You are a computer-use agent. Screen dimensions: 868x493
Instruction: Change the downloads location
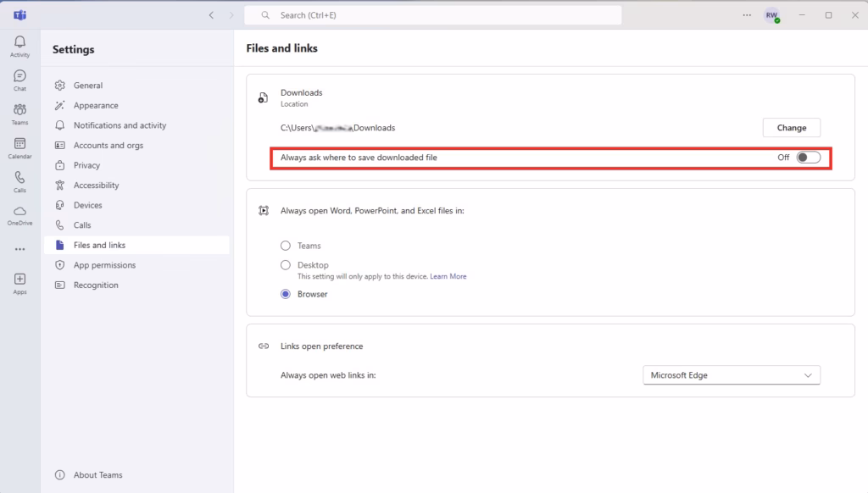coord(792,128)
